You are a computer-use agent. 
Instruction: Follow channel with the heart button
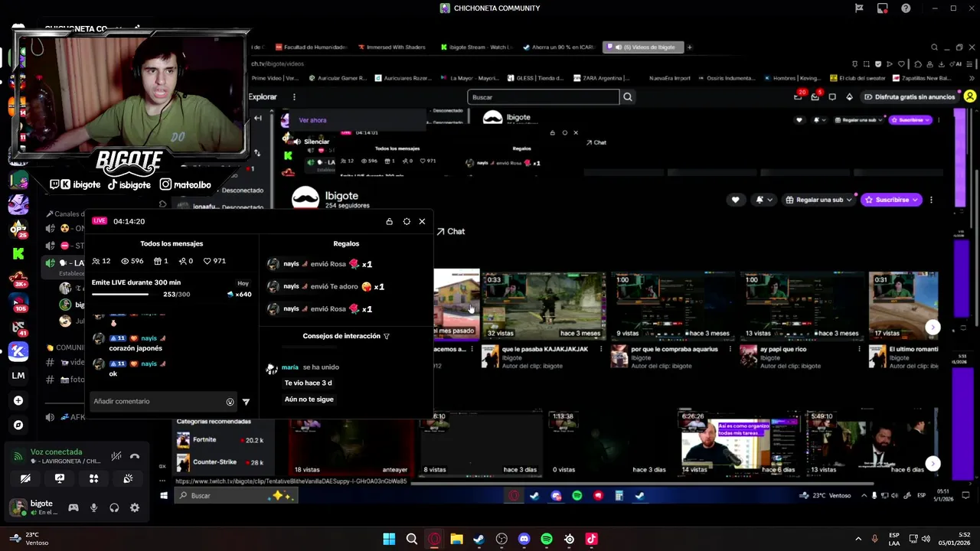pyautogui.click(x=735, y=200)
